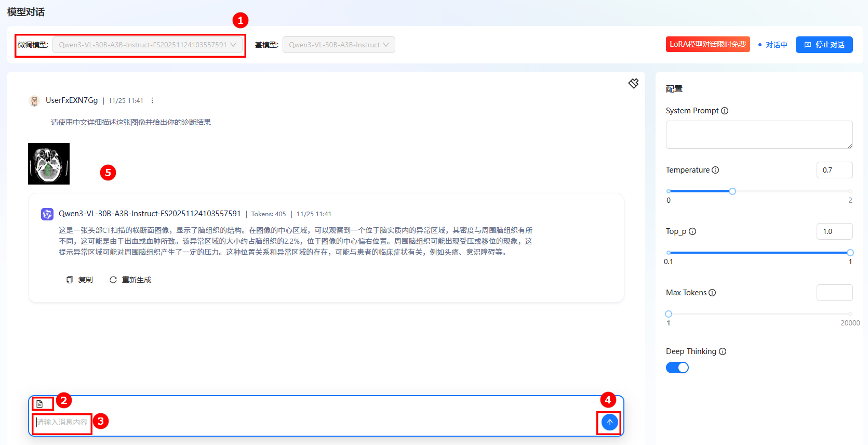Viewport: 868px width, 445px height.
Task: Click the 停止对话 stop conversation button
Action: (x=824, y=45)
